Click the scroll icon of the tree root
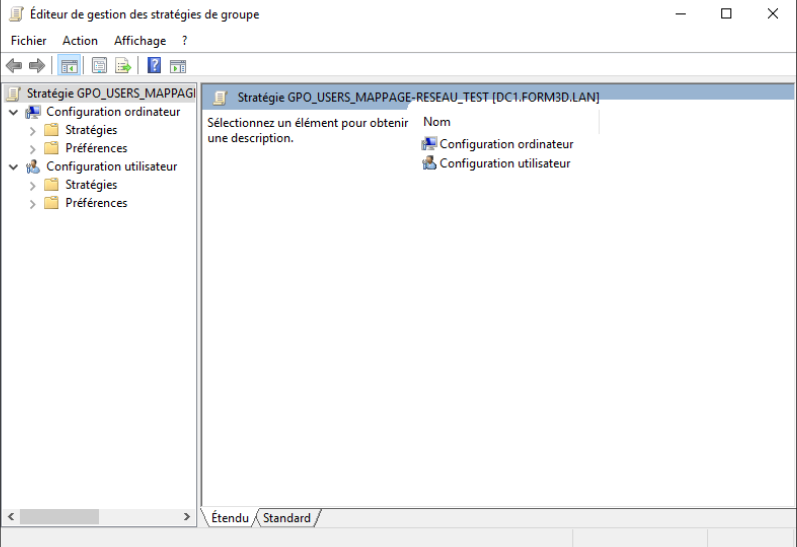This screenshot has width=797, height=547. point(14,94)
